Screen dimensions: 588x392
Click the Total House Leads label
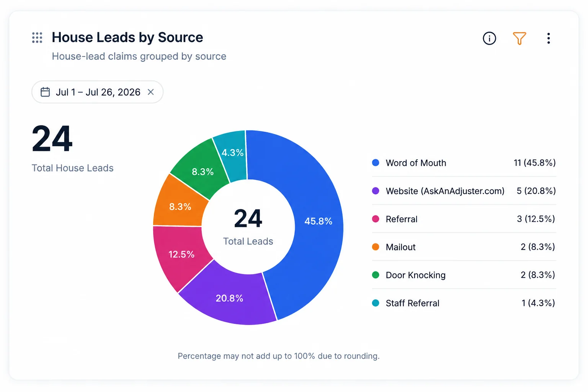coord(72,168)
